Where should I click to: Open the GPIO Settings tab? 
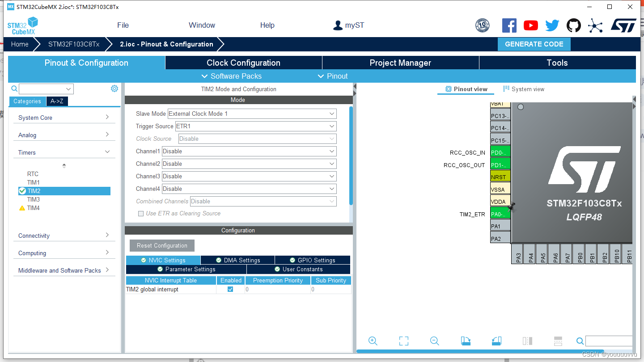coord(313,260)
